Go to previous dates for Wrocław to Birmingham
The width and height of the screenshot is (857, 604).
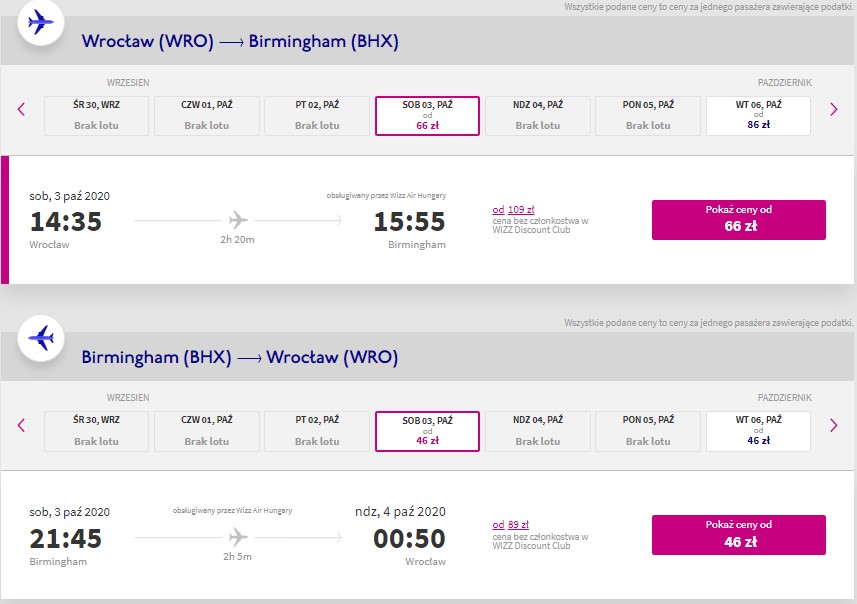[21, 109]
